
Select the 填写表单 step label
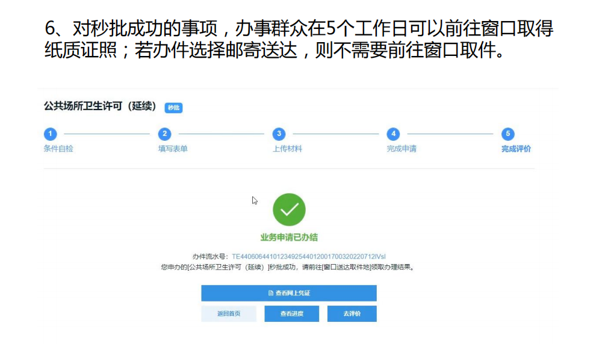click(173, 149)
